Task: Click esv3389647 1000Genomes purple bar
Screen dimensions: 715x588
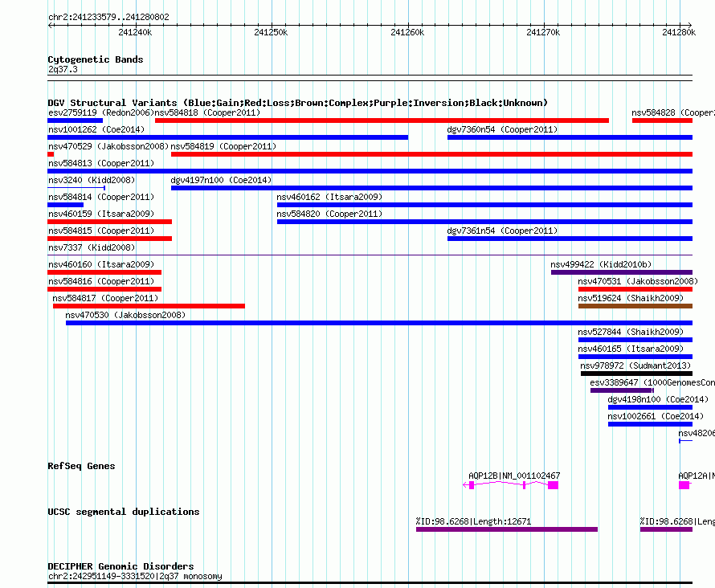Action: (622, 390)
